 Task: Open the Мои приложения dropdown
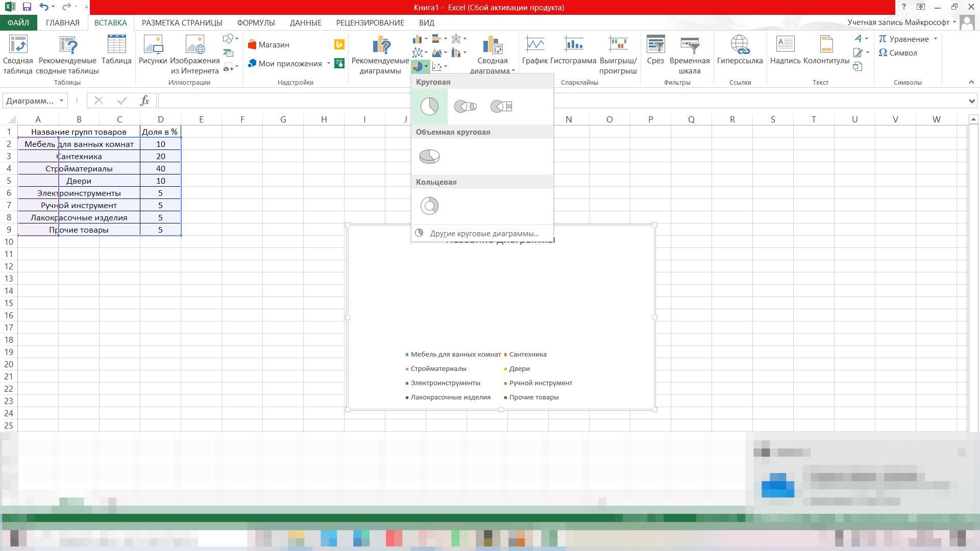[328, 64]
